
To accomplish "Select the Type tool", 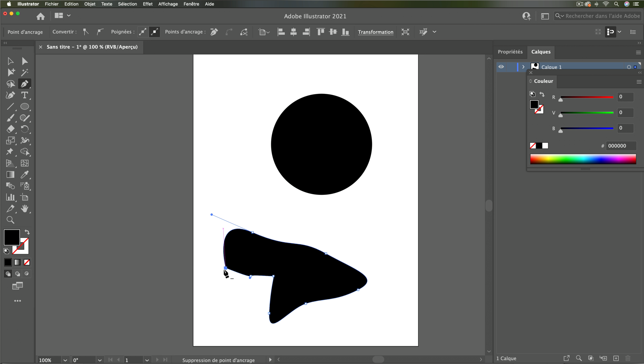I will click(x=25, y=95).
